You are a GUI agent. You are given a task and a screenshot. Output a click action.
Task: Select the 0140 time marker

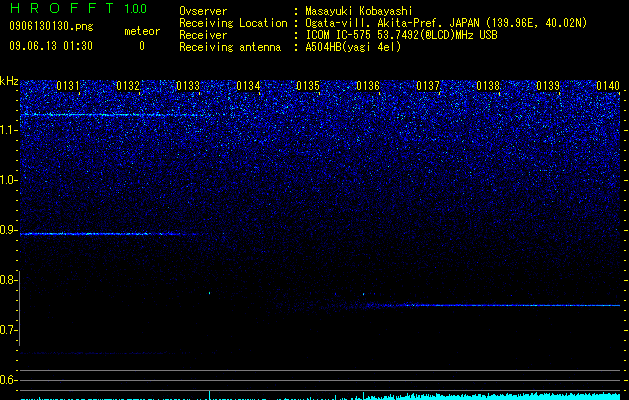point(608,86)
